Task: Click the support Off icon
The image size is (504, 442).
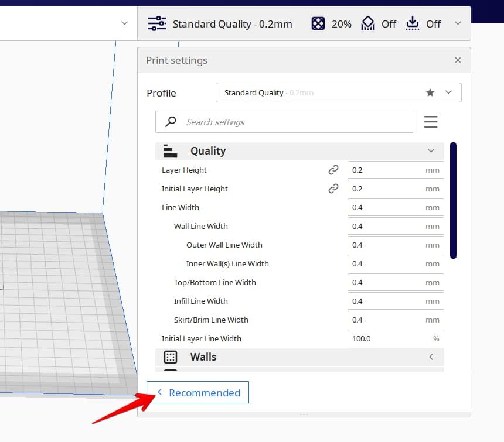Action: [367, 23]
